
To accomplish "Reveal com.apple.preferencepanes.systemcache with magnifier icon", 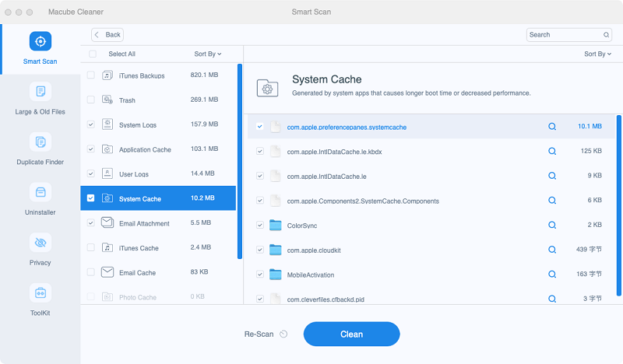I will [x=552, y=127].
